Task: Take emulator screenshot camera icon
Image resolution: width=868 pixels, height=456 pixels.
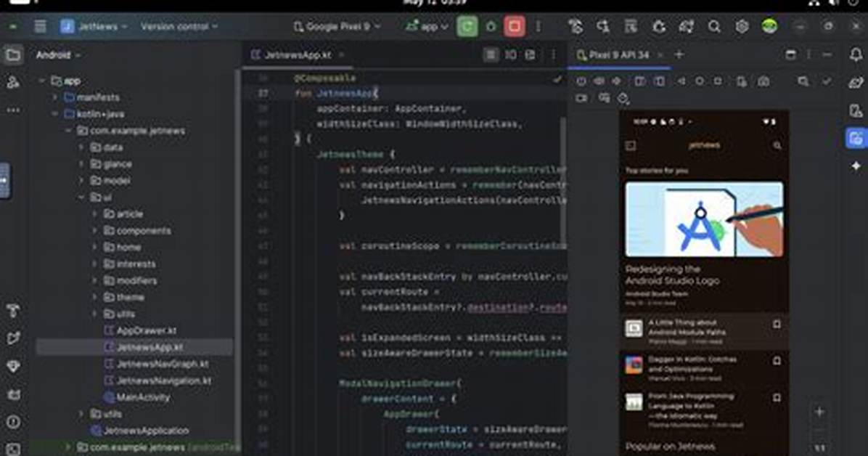Action: [763, 81]
